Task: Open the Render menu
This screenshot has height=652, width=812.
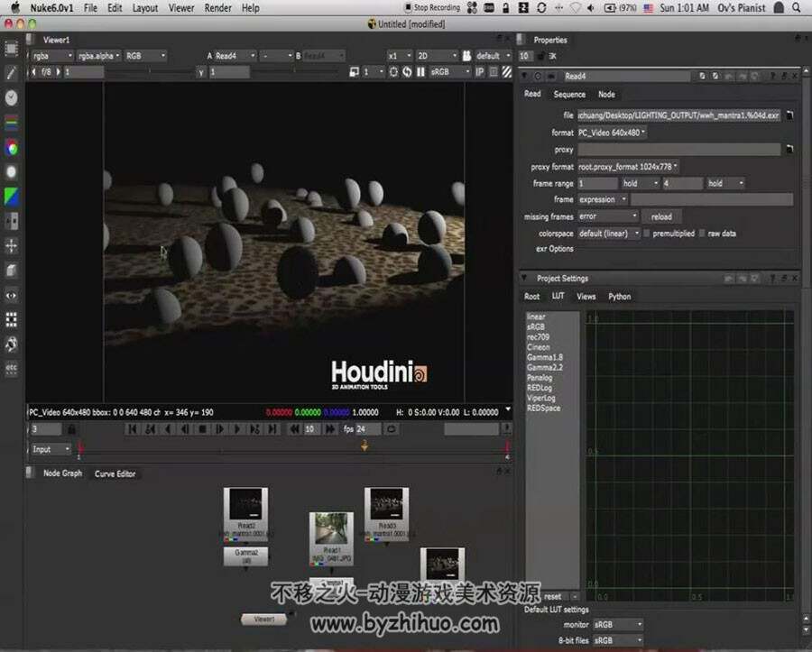Action: click(x=217, y=8)
